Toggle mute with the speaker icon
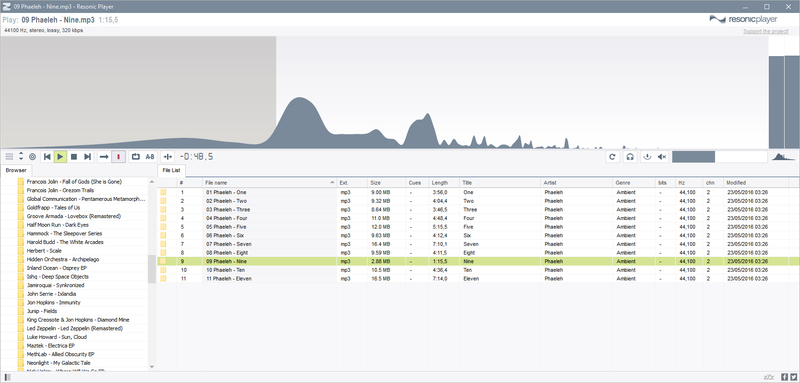 (x=662, y=157)
